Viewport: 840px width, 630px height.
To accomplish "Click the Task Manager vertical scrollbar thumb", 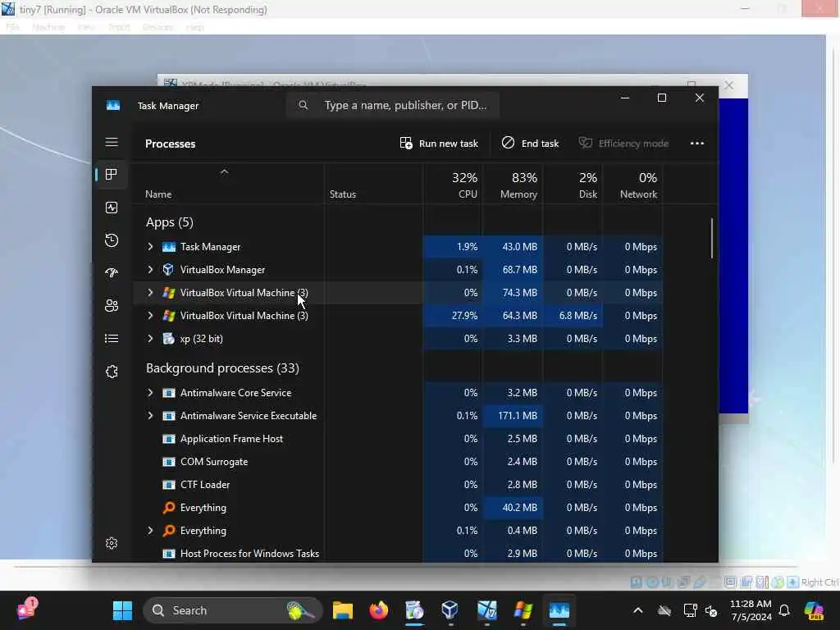I will click(712, 238).
